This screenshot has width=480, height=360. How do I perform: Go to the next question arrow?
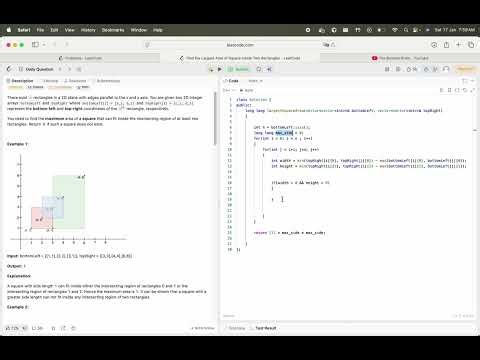pyautogui.click(x=69, y=69)
